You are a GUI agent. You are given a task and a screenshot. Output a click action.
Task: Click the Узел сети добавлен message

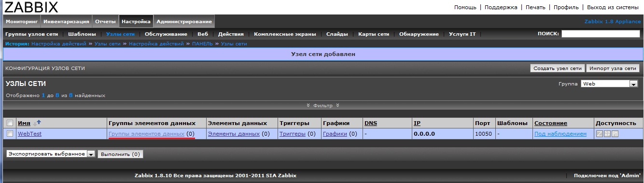pyautogui.click(x=323, y=54)
